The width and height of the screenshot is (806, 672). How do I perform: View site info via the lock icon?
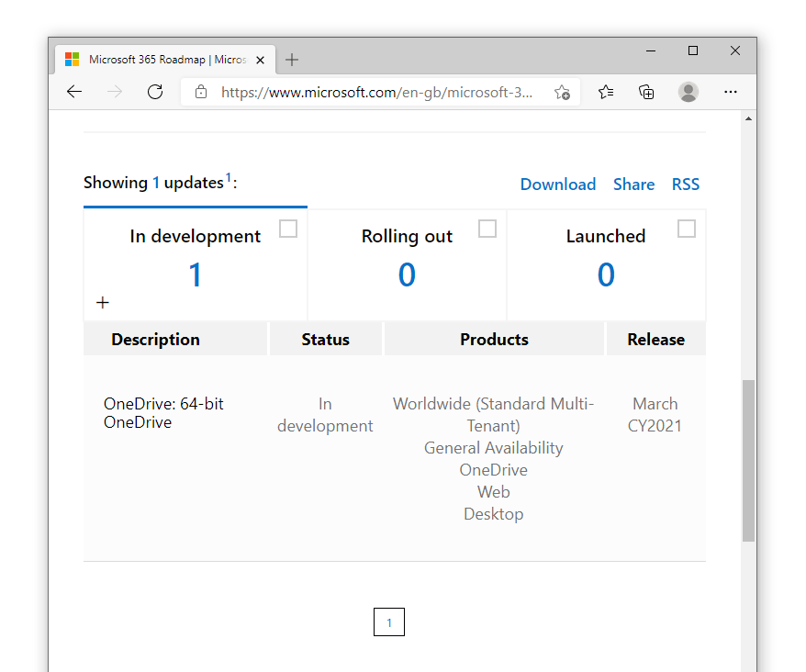point(201,92)
